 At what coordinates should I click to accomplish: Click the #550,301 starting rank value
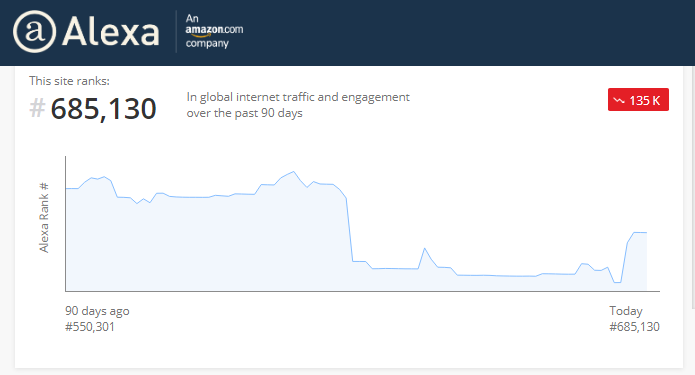click(x=90, y=327)
